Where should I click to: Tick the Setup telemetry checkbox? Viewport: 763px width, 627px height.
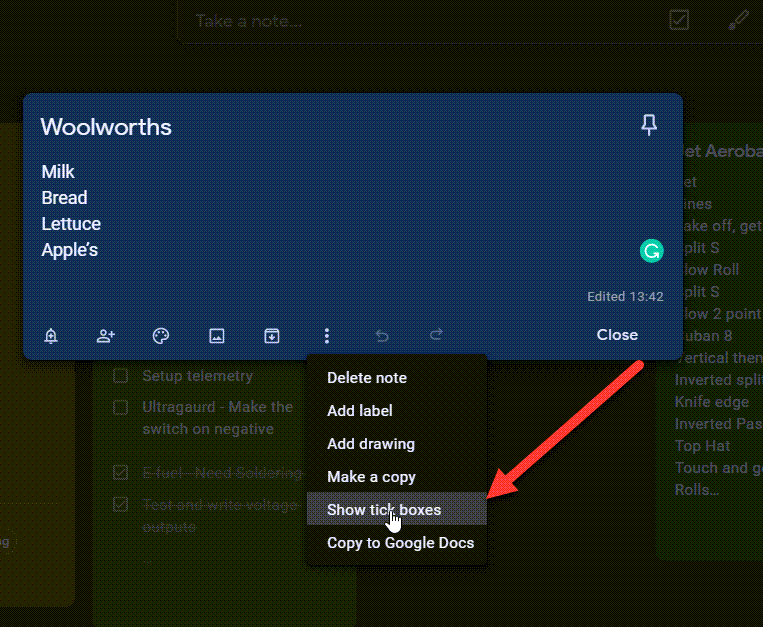pyautogui.click(x=120, y=376)
